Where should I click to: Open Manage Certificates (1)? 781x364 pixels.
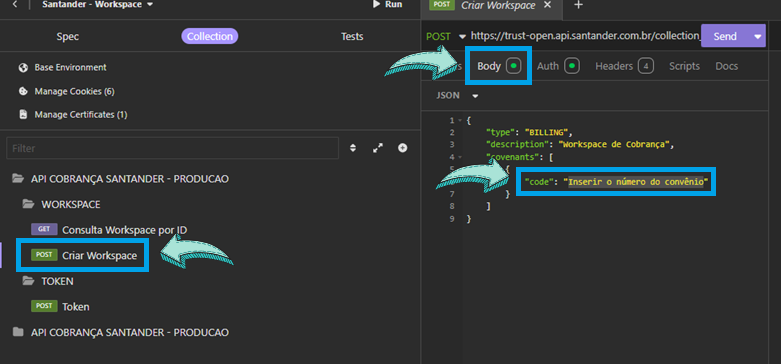coord(81,115)
